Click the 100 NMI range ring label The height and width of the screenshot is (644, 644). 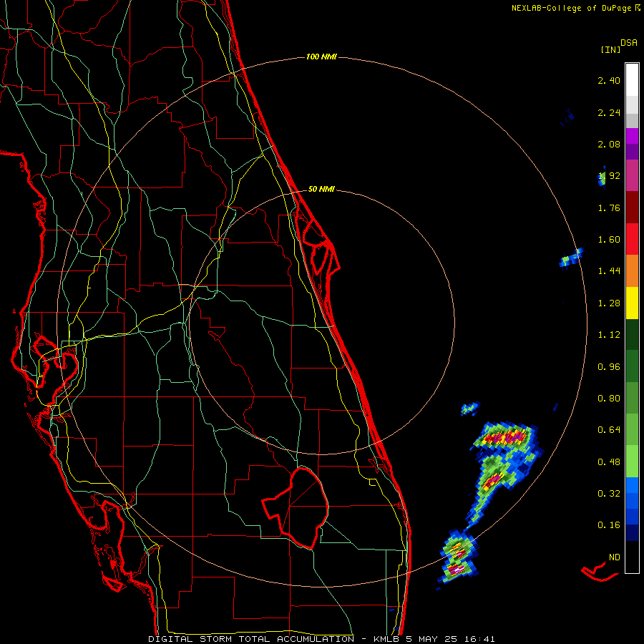coord(321,57)
